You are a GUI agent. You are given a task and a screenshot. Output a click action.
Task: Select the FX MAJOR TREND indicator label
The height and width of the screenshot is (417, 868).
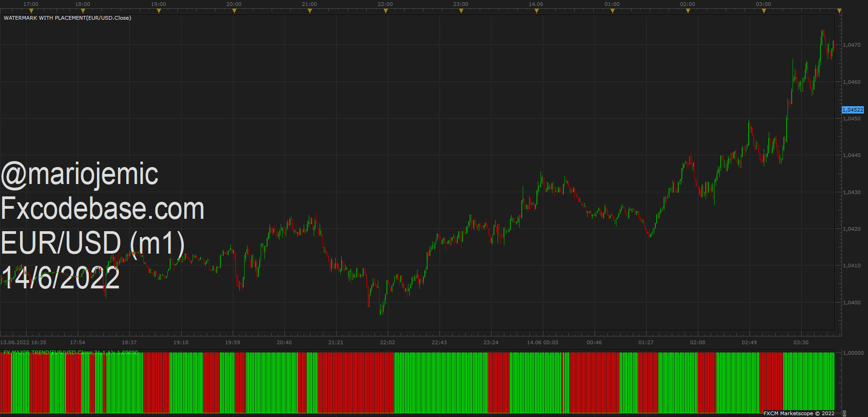click(71, 352)
